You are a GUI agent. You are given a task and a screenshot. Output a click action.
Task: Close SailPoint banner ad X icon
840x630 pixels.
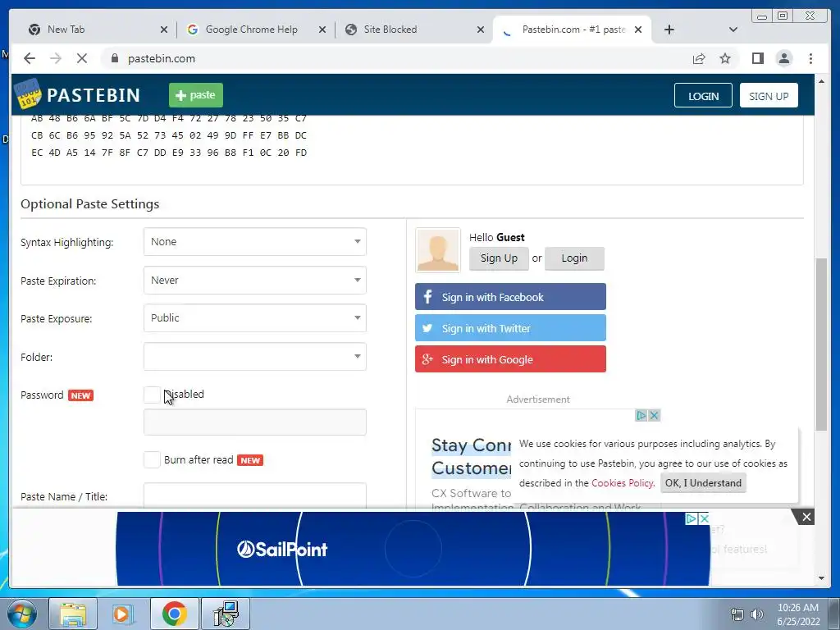click(705, 518)
